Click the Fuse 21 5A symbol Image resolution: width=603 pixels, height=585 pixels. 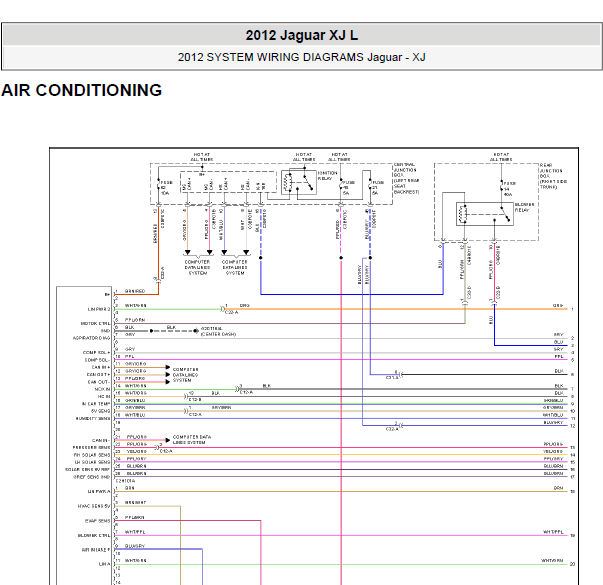click(370, 185)
